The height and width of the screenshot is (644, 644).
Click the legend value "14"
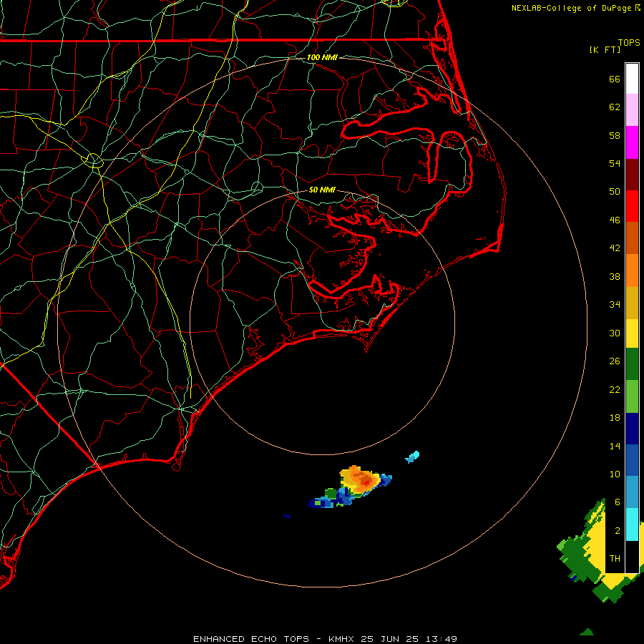pos(615,446)
